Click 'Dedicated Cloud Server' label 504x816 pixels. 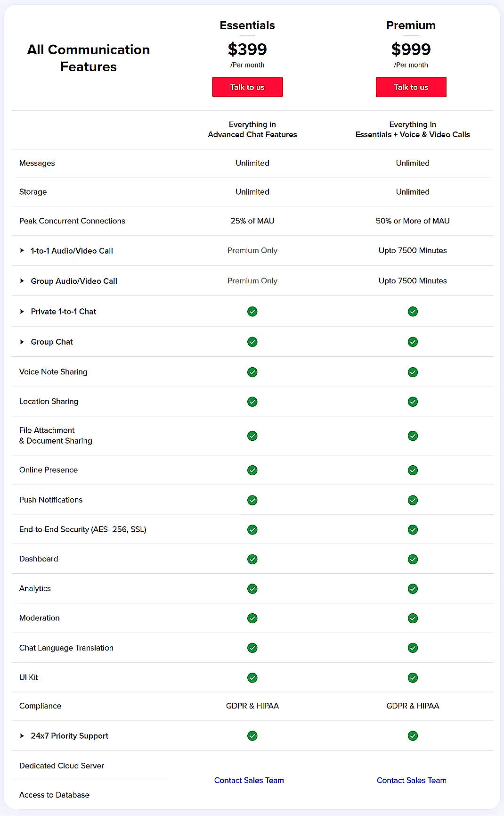pyautogui.click(x=62, y=766)
